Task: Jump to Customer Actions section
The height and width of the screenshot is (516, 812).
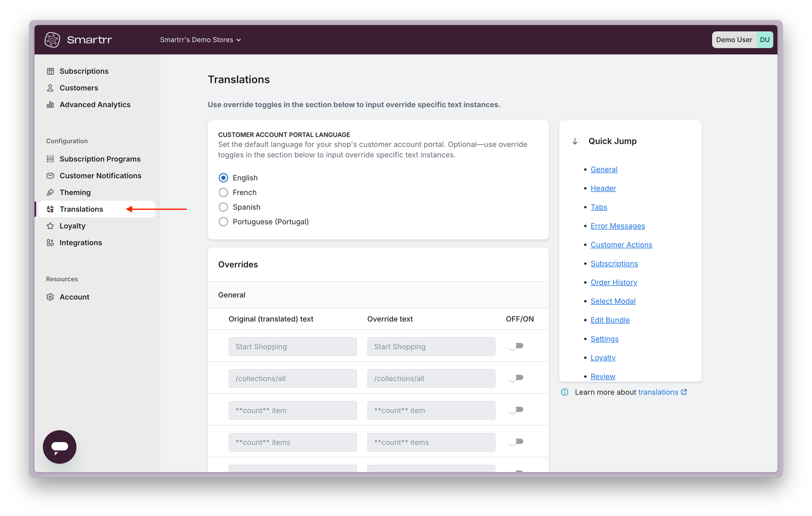Action: [x=621, y=245]
